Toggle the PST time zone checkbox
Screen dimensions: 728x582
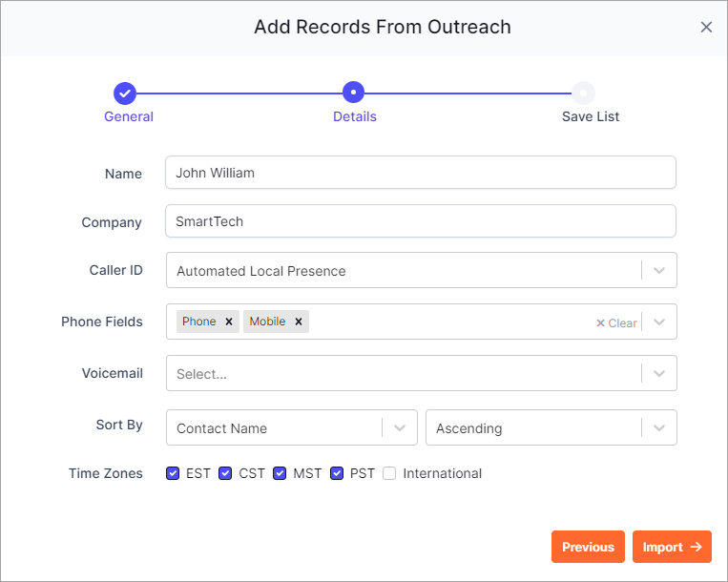(337, 473)
